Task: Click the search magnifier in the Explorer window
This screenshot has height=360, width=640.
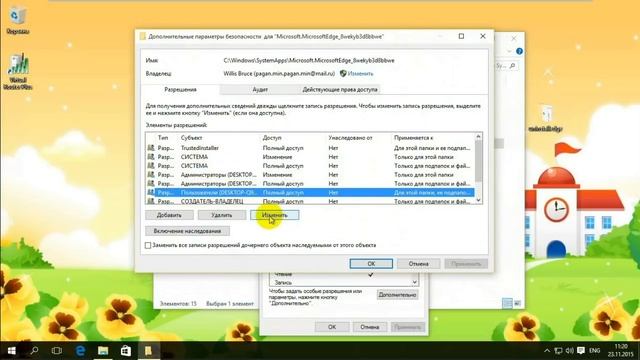Action: tap(512, 65)
